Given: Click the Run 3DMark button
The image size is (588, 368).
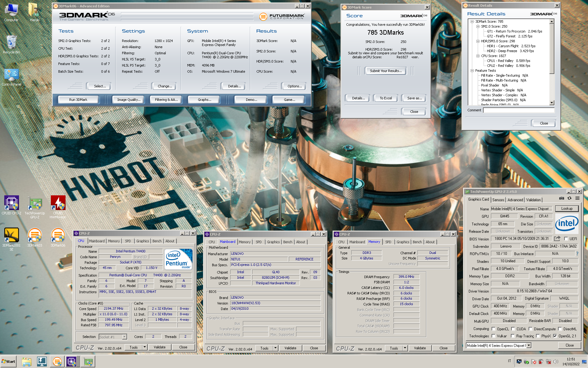Looking at the screenshot, I should click(78, 100).
